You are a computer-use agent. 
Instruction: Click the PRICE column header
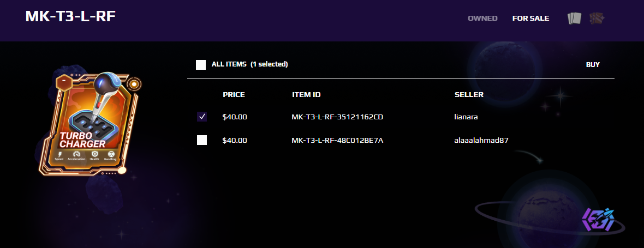tap(234, 95)
